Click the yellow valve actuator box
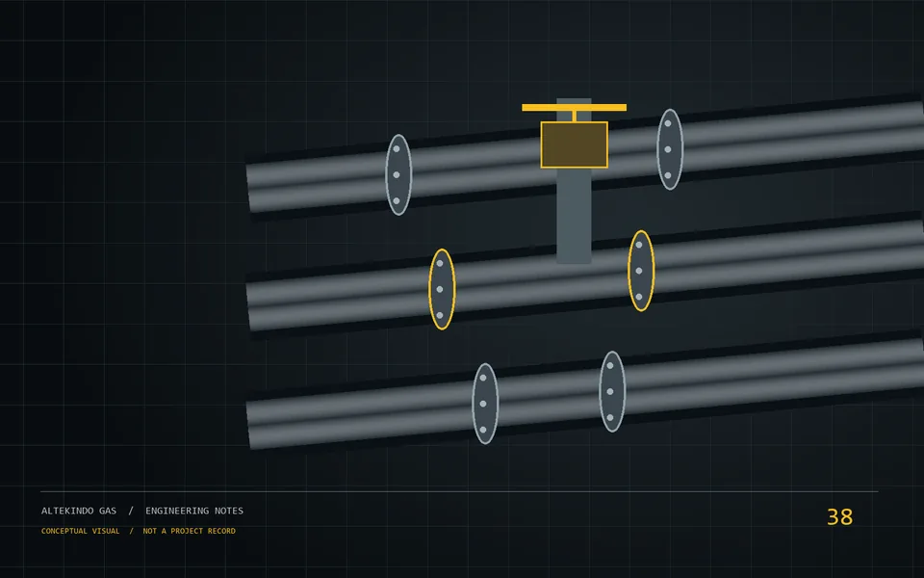Image resolution: width=924 pixels, height=578 pixels. coord(574,145)
